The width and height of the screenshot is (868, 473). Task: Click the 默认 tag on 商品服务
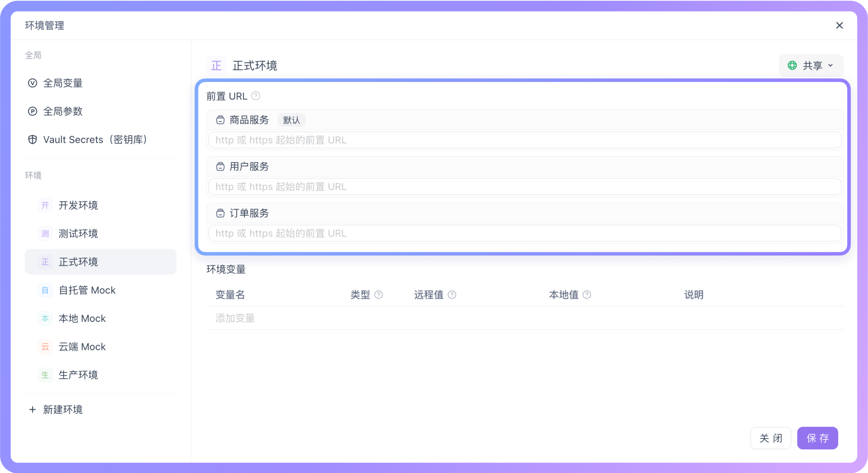click(291, 120)
